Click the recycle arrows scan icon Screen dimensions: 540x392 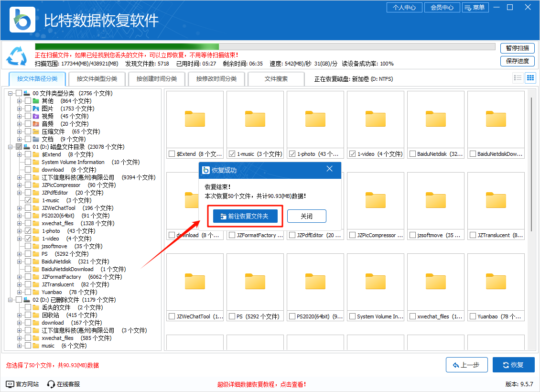[x=17, y=56]
